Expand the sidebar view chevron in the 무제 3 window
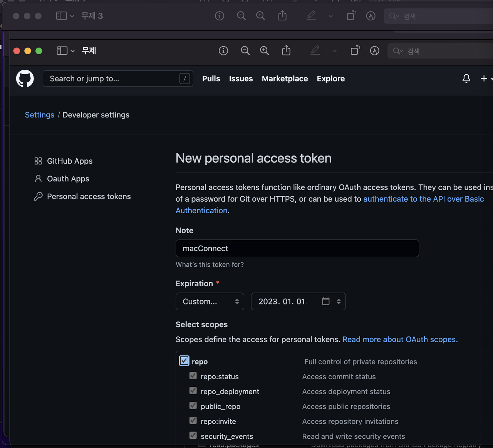Image resolution: width=493 pixels, height=448 pixels. click(72, 16)
